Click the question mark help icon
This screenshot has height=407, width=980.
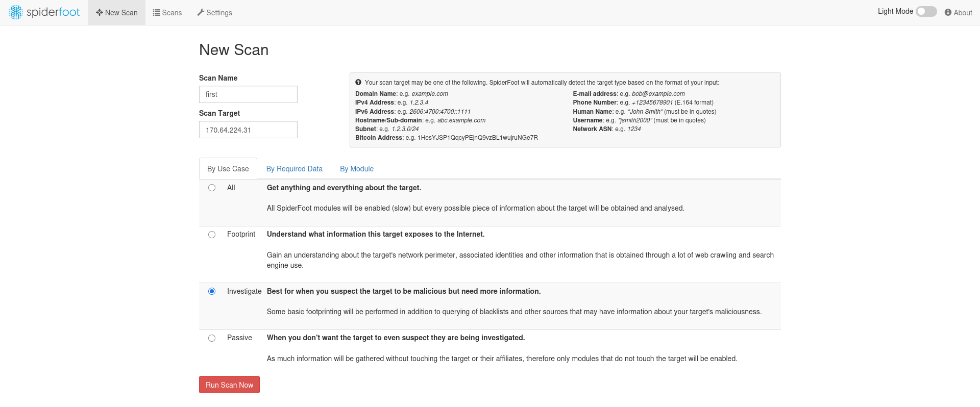[358, 82]
